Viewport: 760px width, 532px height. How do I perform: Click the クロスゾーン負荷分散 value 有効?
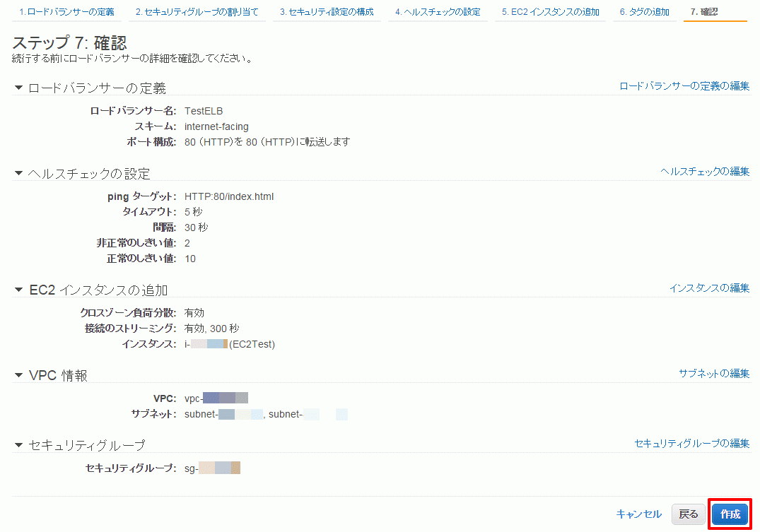194,313
